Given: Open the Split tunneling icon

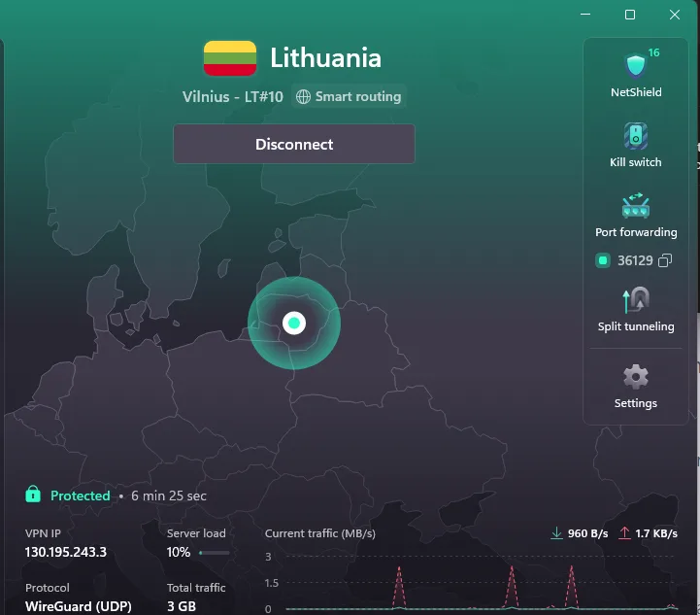Looking at the screenshot, I should [636, 299].
